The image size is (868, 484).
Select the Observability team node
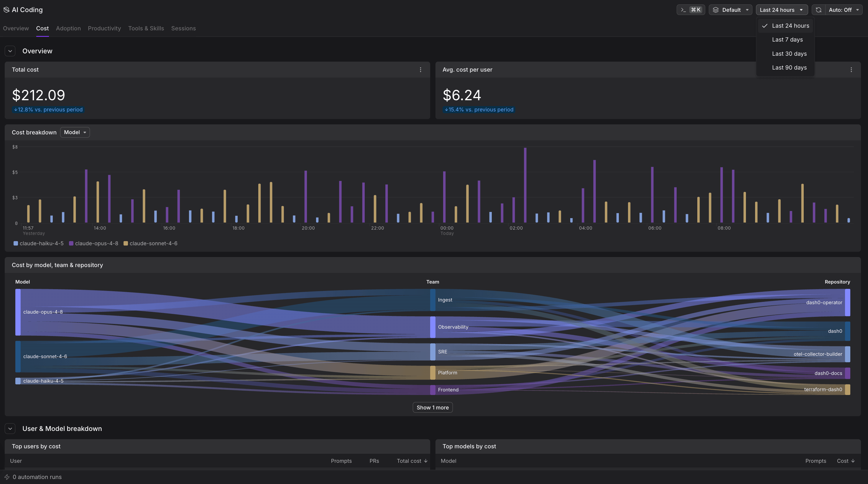pyautogui.click(x=433, y=327)
